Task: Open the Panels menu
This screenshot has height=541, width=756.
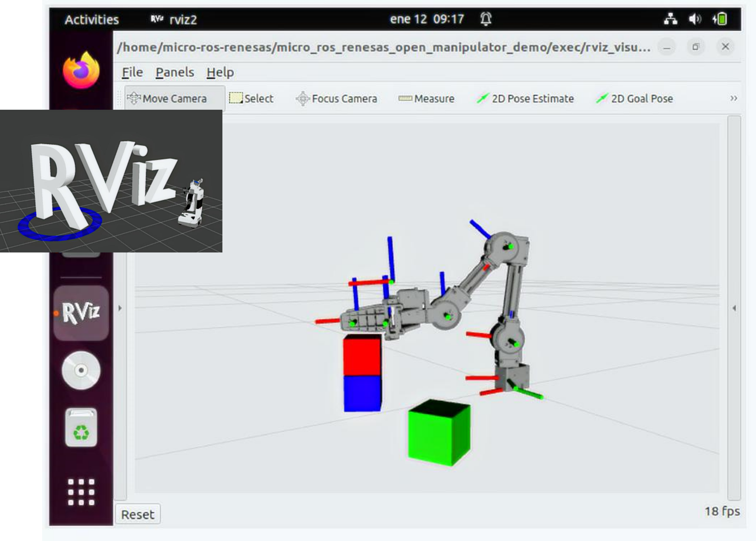Action: pos(175,72)
